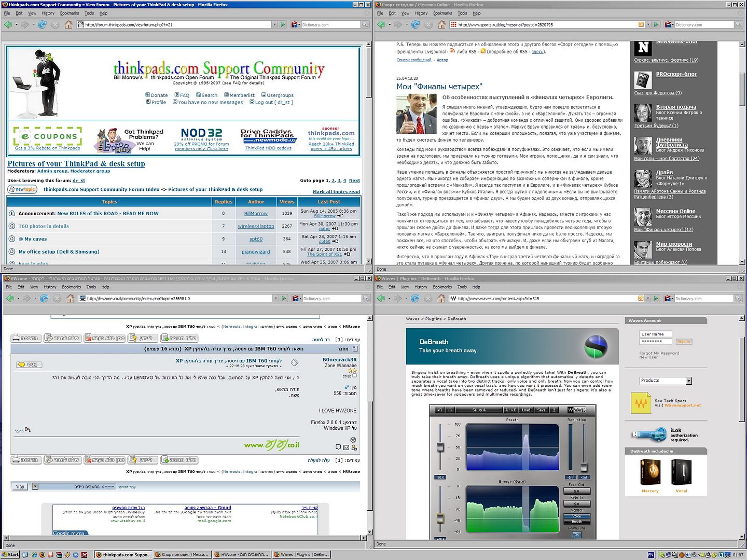Click the Forward arrow in the Waves window
Image resolution: width=747 pixels, height=560 pixels.
(398, 298)
